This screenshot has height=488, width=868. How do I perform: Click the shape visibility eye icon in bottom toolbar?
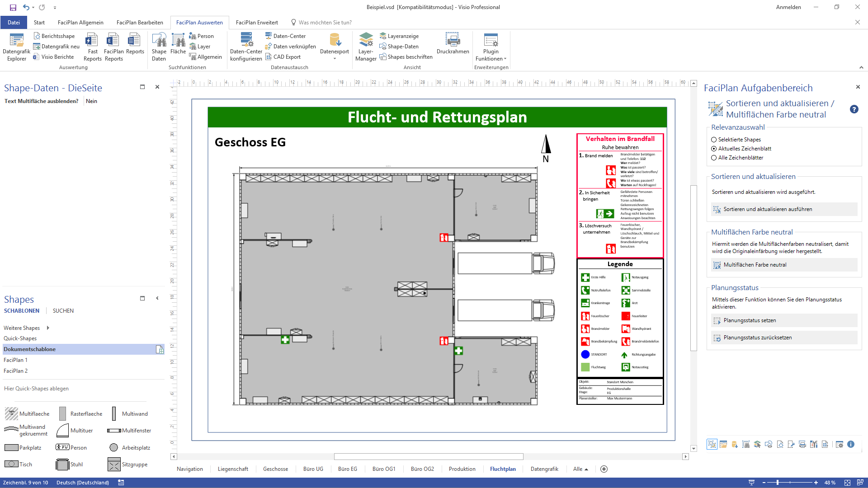[769, 445]
